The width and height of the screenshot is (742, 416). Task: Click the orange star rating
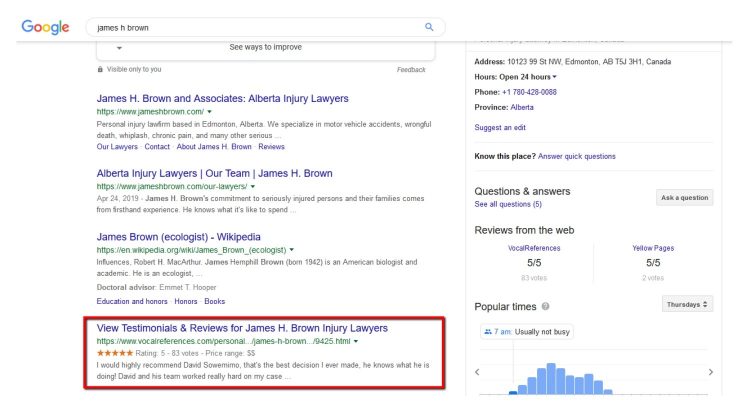click(115, 353)
